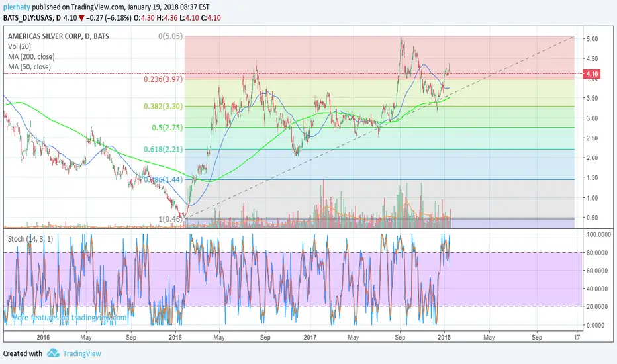Select the 'MA (200, close)' indicator label

coord(31,57)
